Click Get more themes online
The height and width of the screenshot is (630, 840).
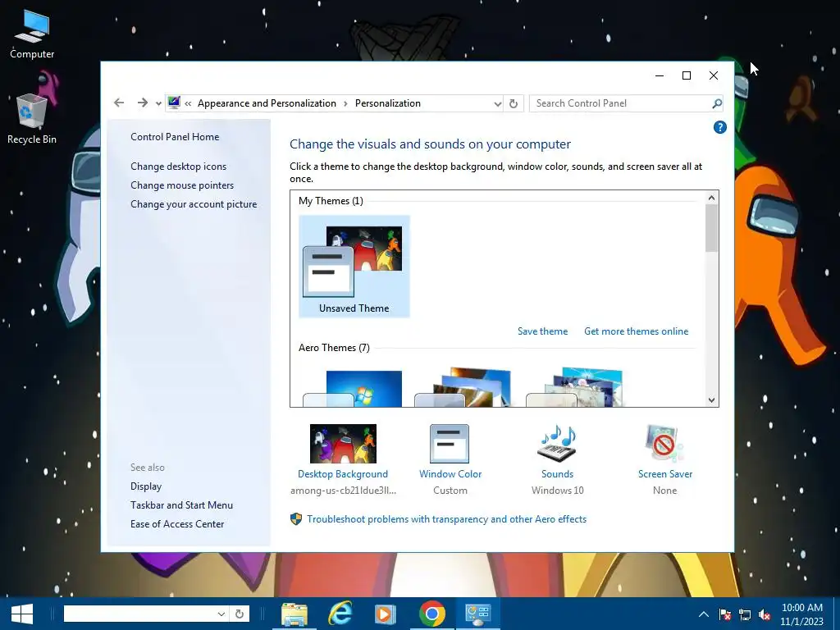(636, 331)
